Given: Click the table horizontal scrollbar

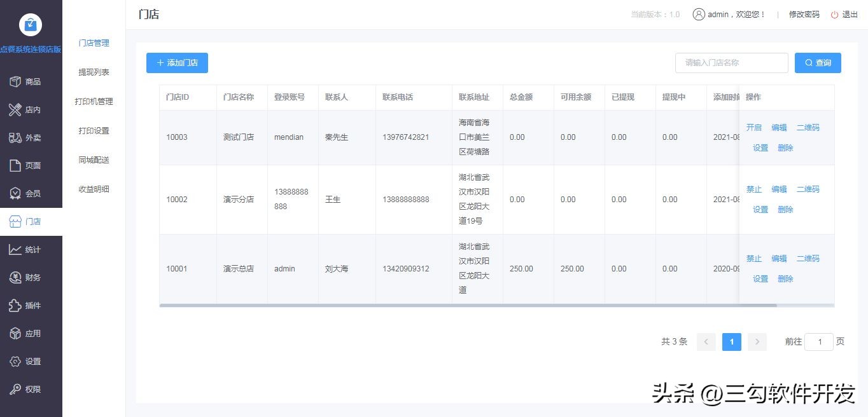Looking at the screenshot, I should (x=468, y=305).
